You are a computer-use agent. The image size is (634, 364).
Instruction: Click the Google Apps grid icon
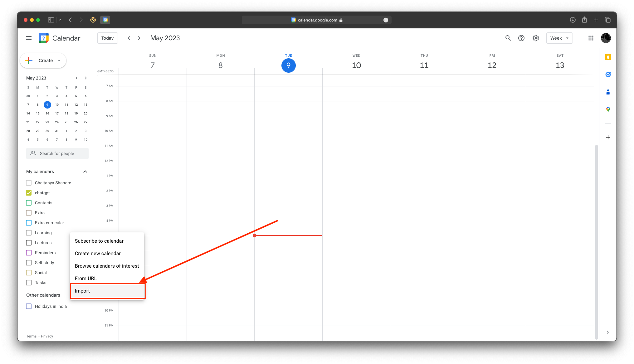click(x=591, y=38)
